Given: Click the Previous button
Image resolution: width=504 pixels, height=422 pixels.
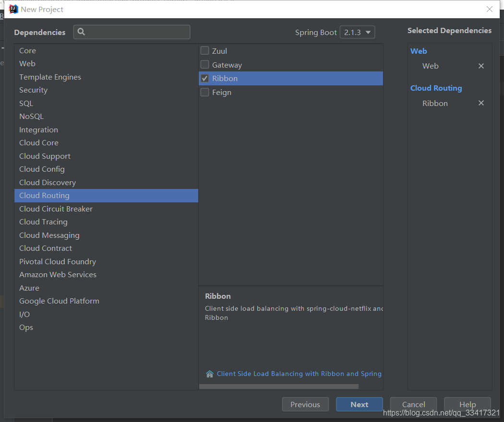Looking at the screenshot, I should (x=305, y=404).
